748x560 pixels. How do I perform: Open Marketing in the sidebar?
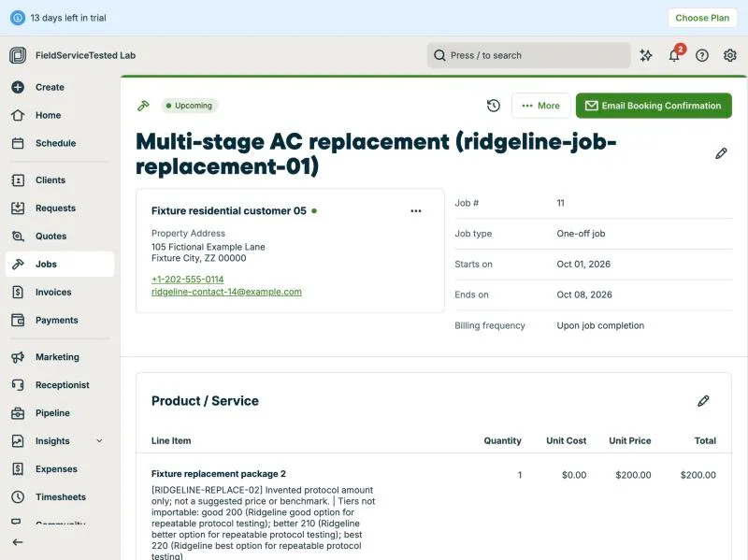tap(60, 357)
